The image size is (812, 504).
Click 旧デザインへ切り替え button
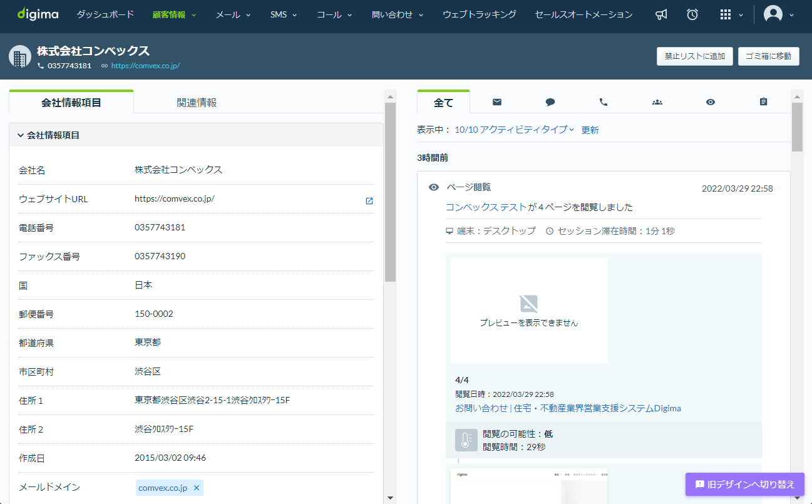(x=745, y=485)
